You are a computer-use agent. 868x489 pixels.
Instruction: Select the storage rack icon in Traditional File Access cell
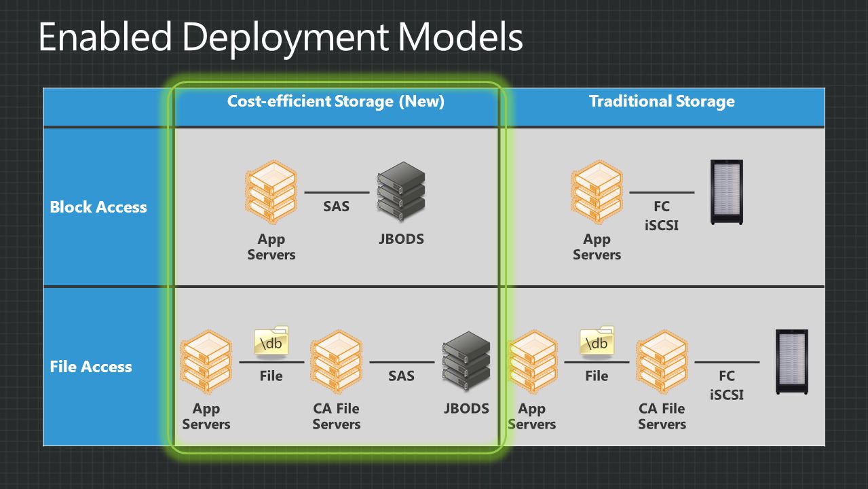point(792,362)
